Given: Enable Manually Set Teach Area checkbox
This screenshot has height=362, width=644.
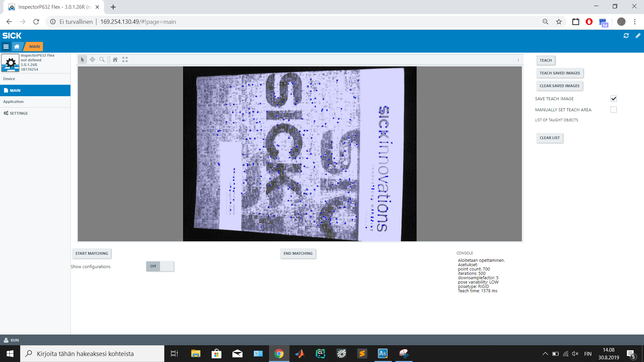Looking at the screenshot, I should coord(613,110).
